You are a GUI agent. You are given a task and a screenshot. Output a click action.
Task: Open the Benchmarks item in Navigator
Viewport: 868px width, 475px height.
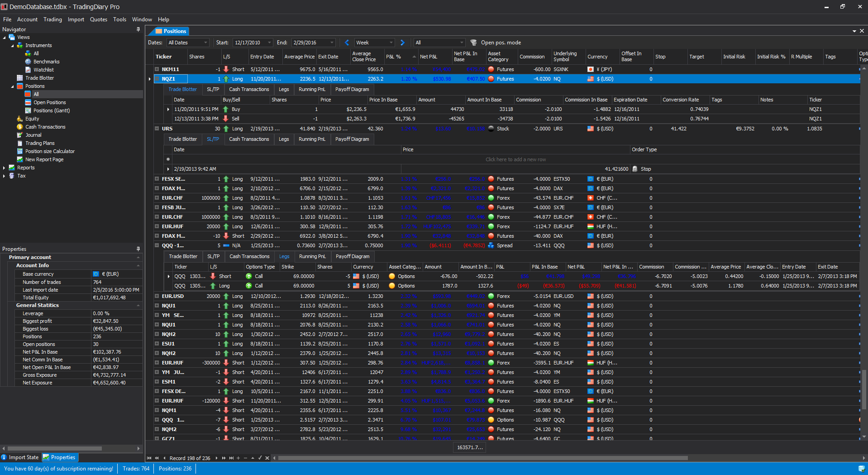pos(46,62)
